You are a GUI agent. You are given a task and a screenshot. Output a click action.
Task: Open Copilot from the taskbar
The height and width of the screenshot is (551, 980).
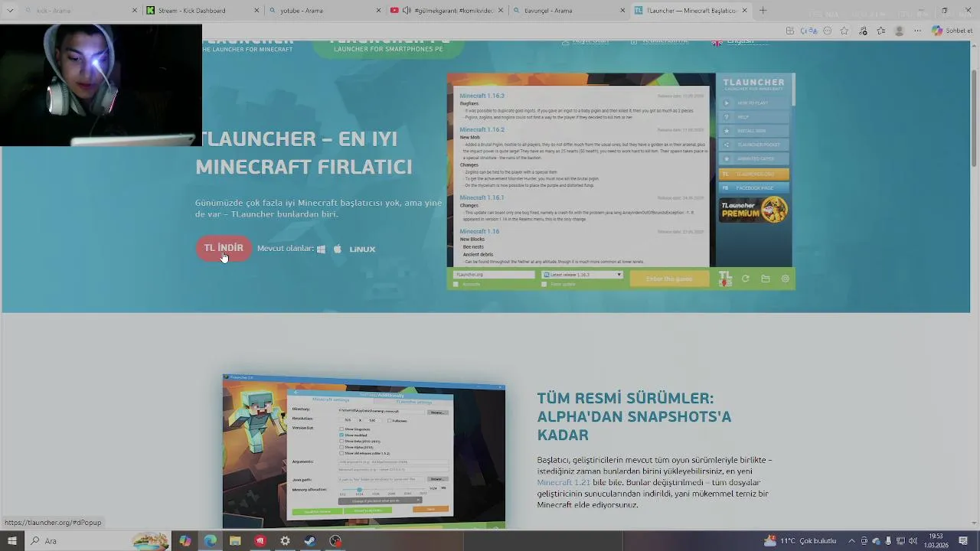click(185, 541)
